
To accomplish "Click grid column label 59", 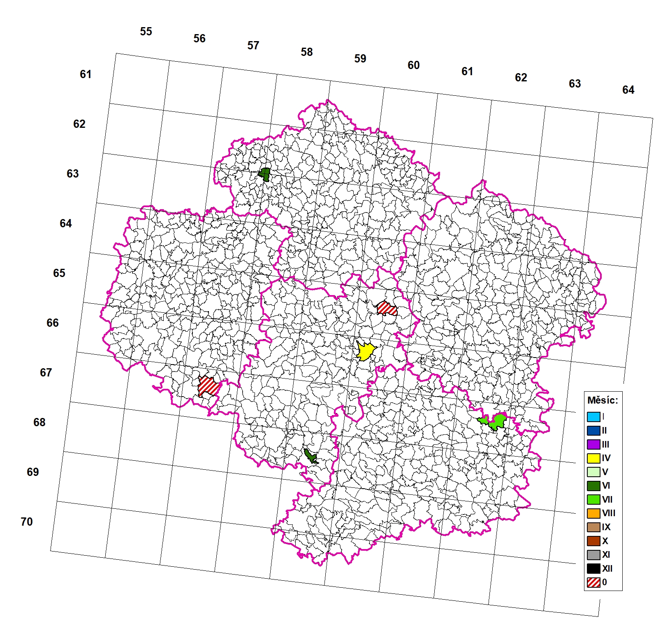I will point(360,58).
